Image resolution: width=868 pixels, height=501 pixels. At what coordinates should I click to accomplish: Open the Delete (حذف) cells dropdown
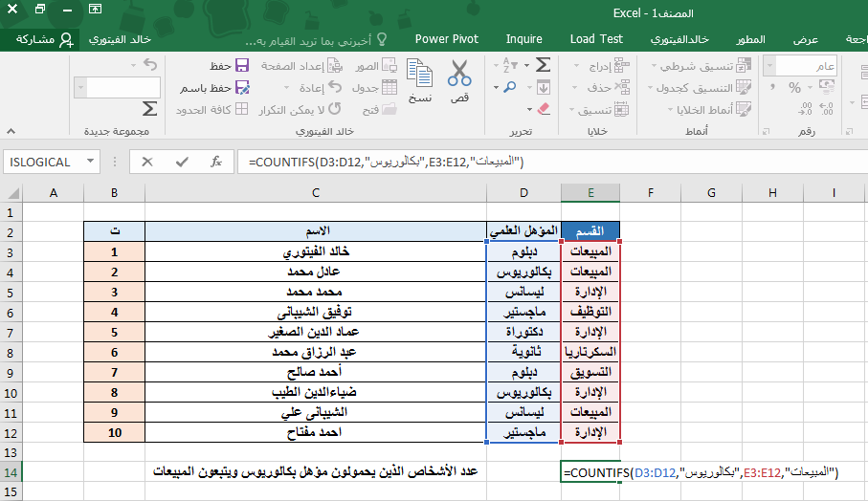pos(574,87)
